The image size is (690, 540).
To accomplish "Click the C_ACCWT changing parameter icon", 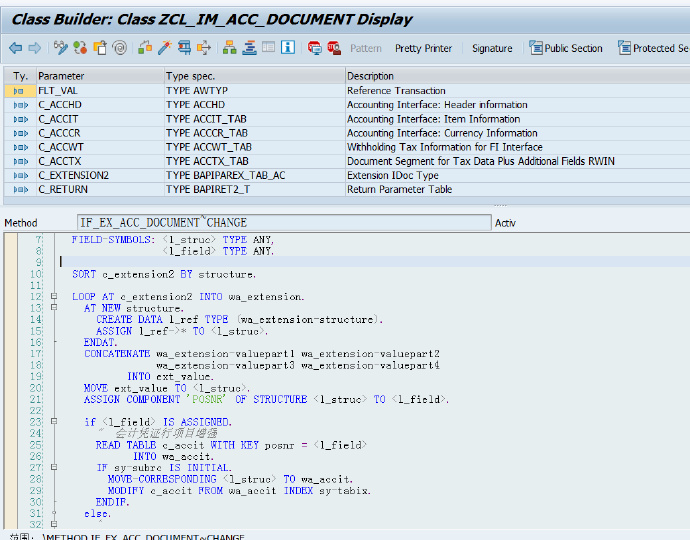I will click(x=21, y=147).
